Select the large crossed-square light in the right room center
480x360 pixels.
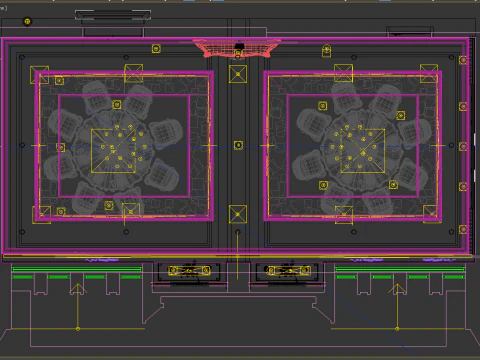pos(363,151)
